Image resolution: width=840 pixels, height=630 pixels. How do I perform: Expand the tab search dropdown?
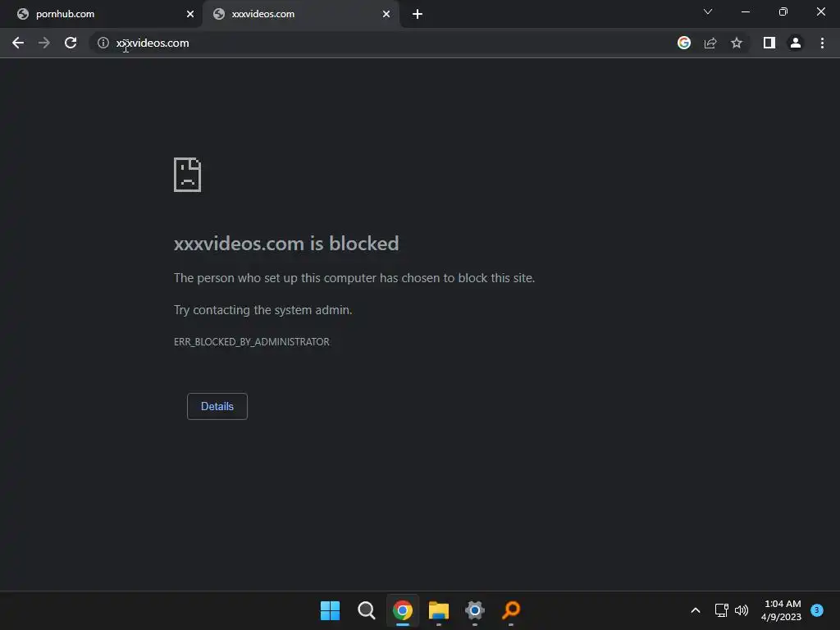(x=708, y=11)
